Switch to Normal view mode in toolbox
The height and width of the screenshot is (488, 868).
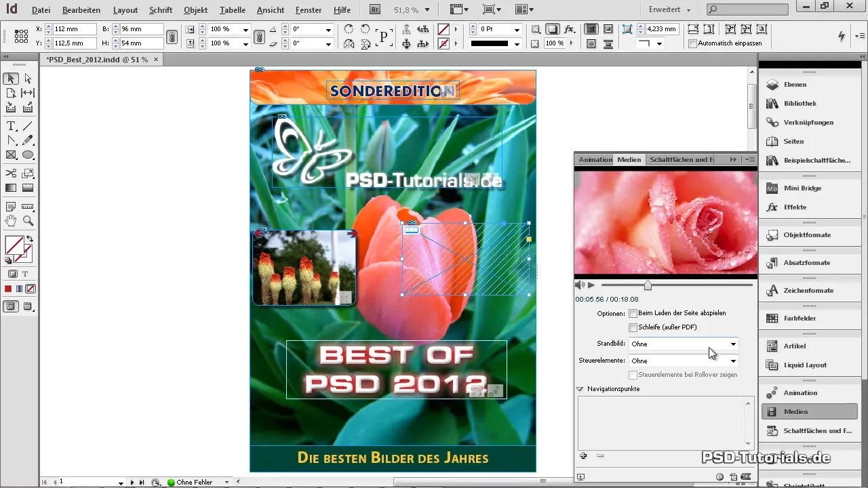(12, 306)
